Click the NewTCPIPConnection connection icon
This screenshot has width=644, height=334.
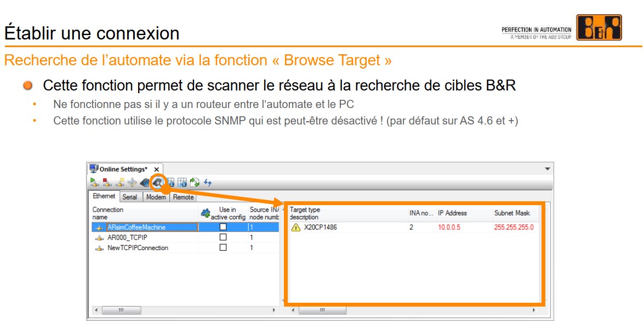(x=99, y=248)
